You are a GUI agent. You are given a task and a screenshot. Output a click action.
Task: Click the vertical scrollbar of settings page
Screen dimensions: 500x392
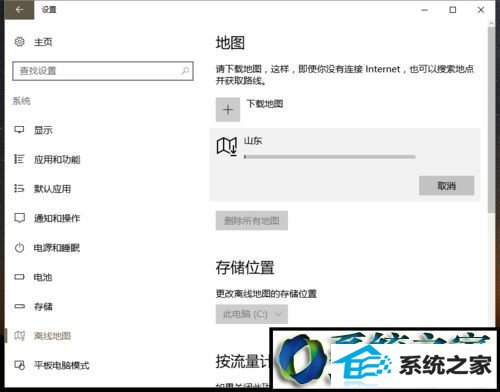pos(491,120)
